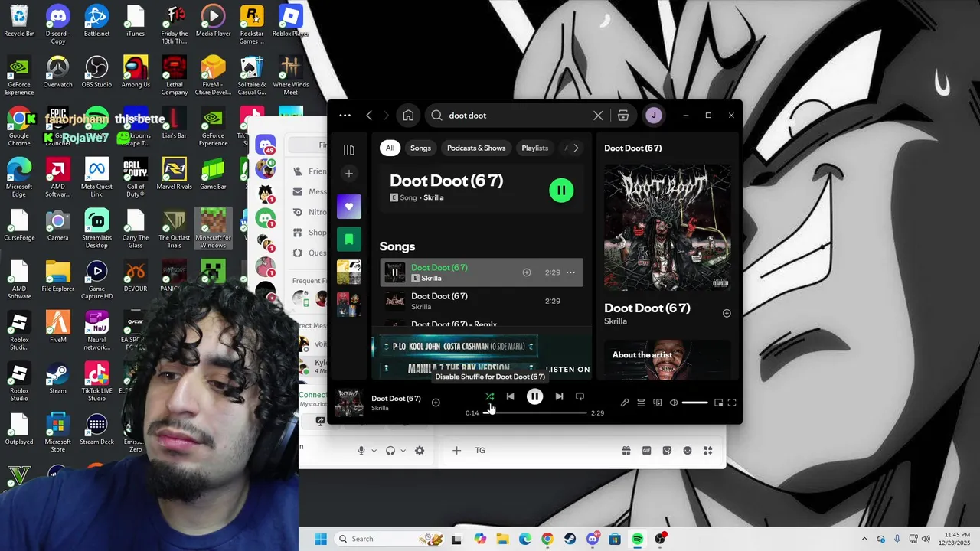Add now-playing song via side panel plus
The image size is (980, 551).
[x=727, y=313]
